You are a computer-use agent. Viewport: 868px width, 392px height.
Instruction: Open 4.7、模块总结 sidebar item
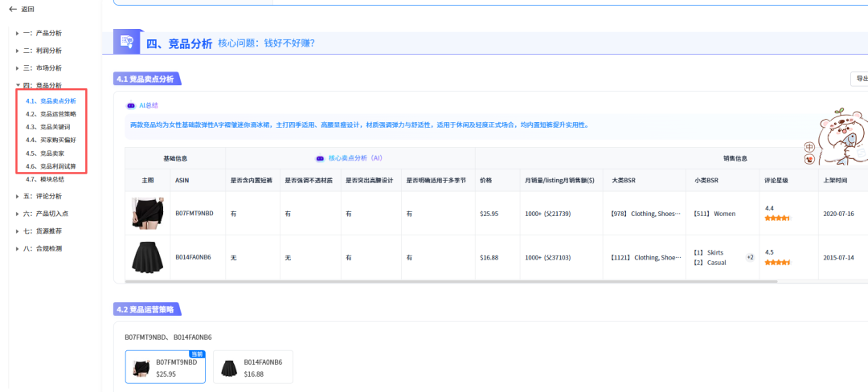click(45, 179)
